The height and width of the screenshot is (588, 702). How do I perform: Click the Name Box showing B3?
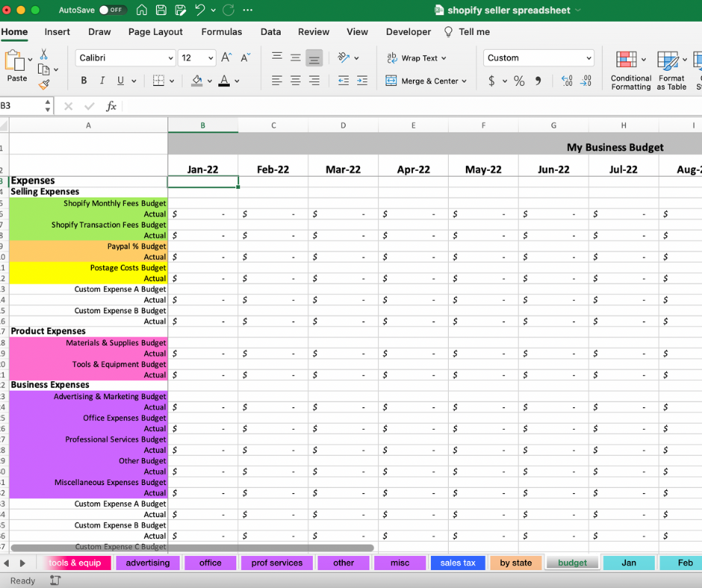click(21, 106)
